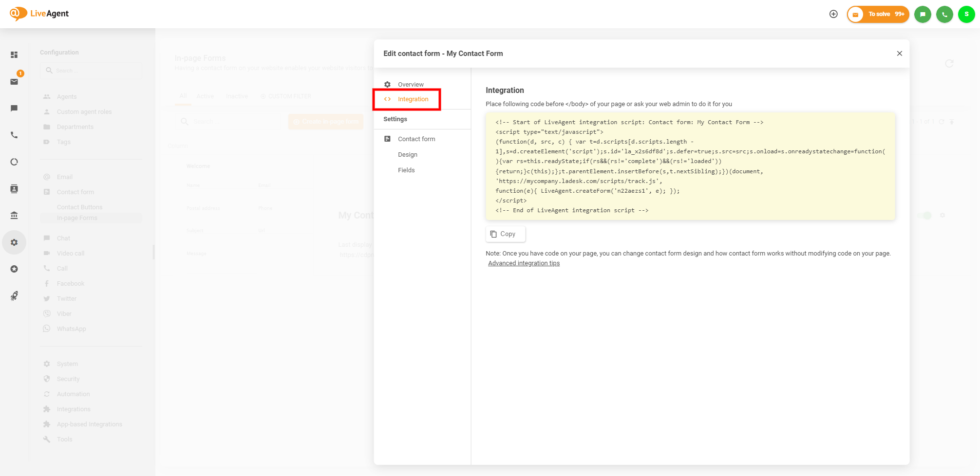The width and height of the screenshot is (980, 476).
Task: Open the Design settings section
Action: [x=407, y=155]
